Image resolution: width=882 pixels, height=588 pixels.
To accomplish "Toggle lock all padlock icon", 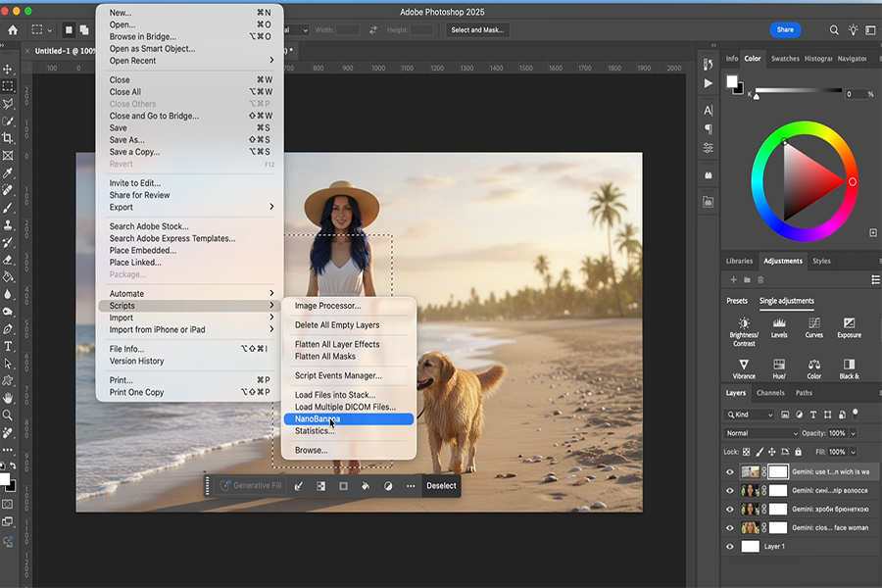I will (798, 452).
